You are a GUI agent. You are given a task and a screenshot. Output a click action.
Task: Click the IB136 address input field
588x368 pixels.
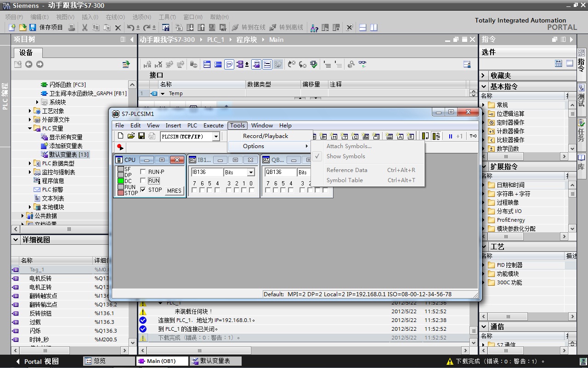[x=207, y=172]
